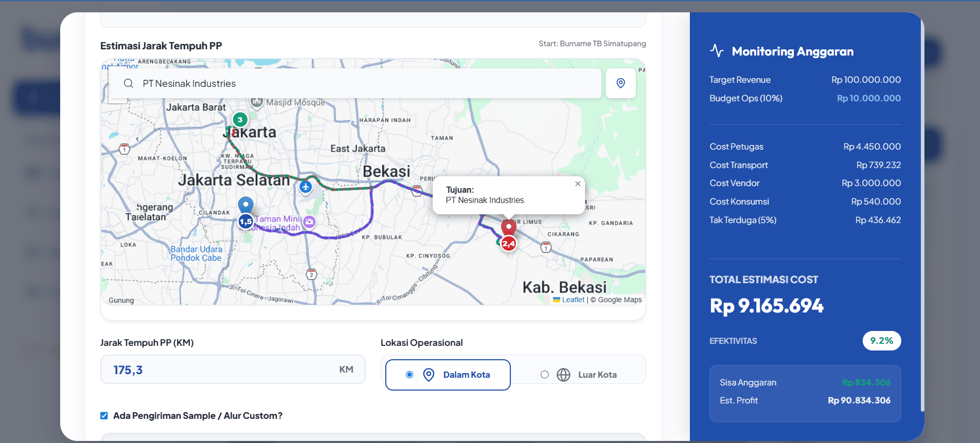Click the map search field with PT Nesinak Industries
The image size is (980, 443).
(355, 83)
